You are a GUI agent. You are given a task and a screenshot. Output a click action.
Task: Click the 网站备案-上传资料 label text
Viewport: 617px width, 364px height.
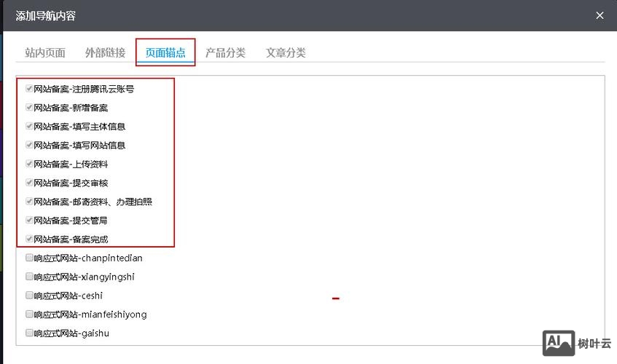pyautogui.click(x=71, y=164)
